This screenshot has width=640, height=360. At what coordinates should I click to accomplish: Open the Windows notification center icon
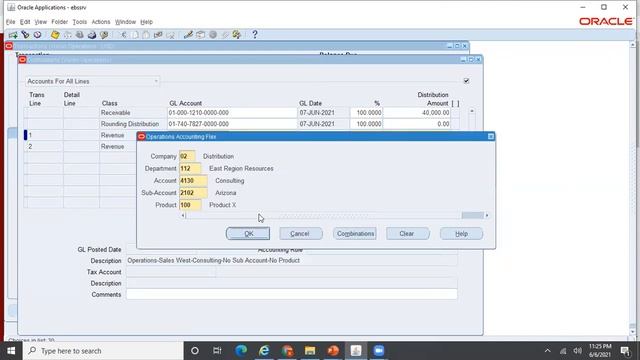625,351
